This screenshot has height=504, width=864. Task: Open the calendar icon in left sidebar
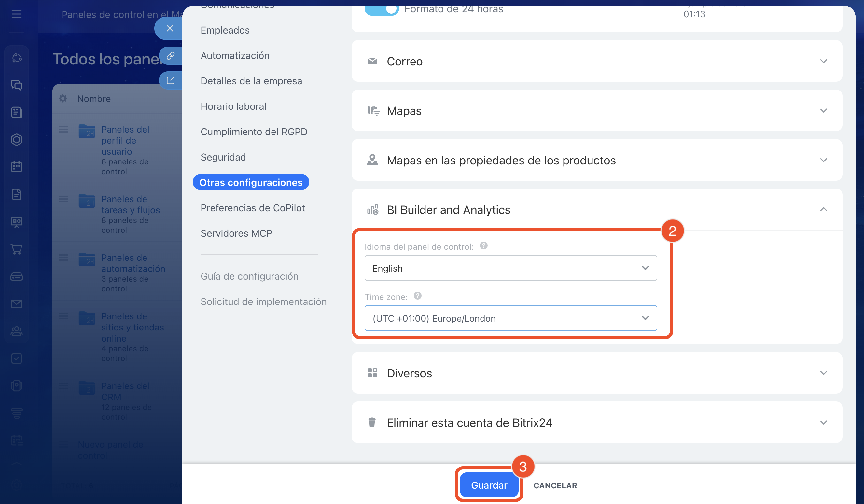[x=17, y=167]
